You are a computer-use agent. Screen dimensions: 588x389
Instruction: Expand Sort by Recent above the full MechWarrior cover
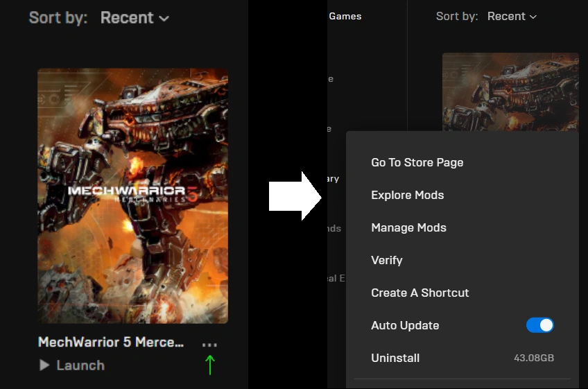click(135, 18)
